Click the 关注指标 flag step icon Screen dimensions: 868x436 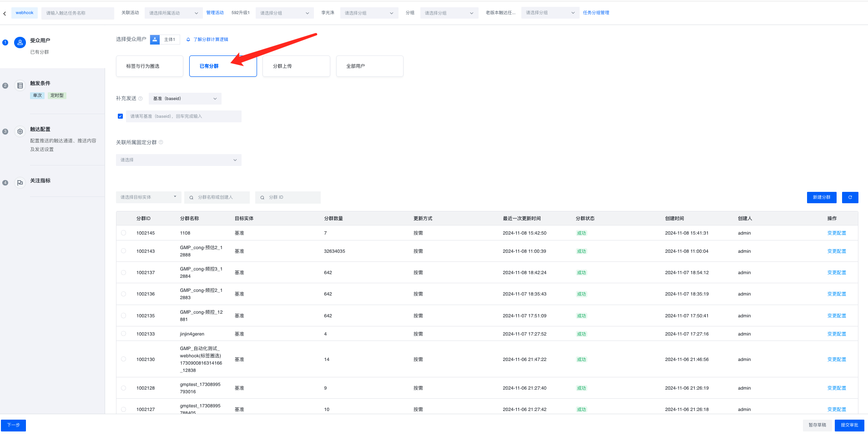pyautogui.click(x=20, y=183)
